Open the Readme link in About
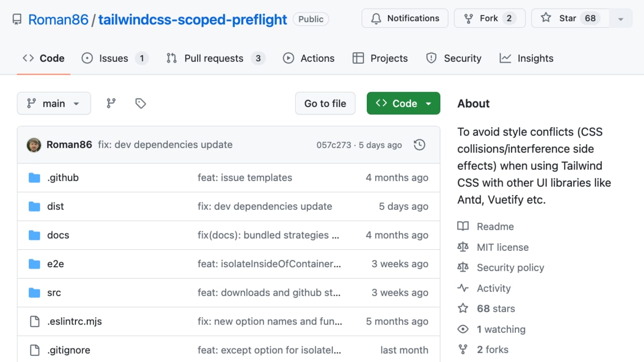This screenshot has width=644, height=362. (x=495, y=226)
